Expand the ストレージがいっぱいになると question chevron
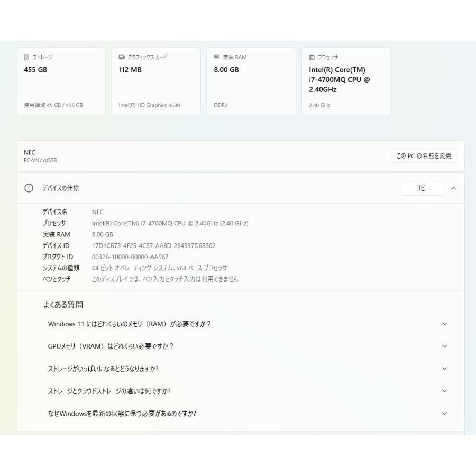The width and height of the screenshot is (476, 476). pyautogui.click(x=444, y=369)
